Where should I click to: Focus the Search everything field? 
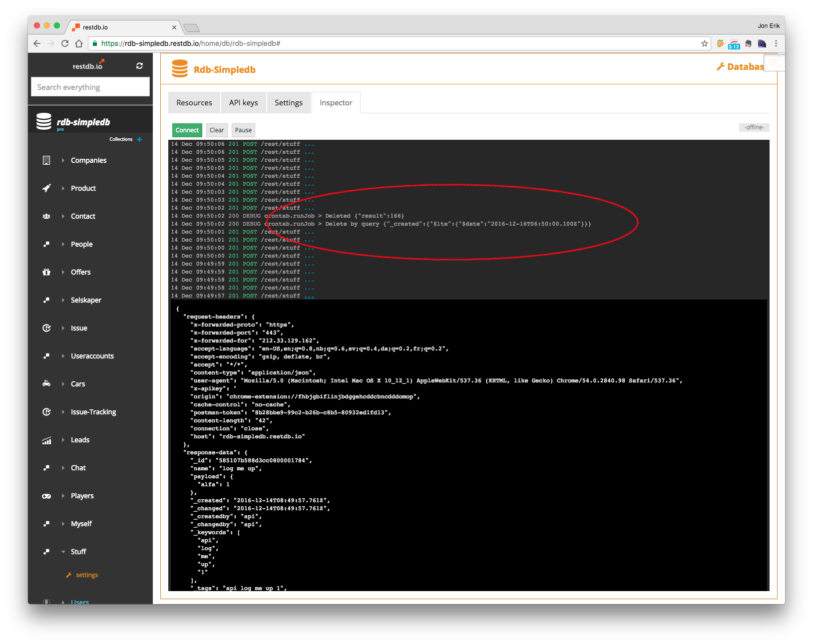tap(90, 87)
